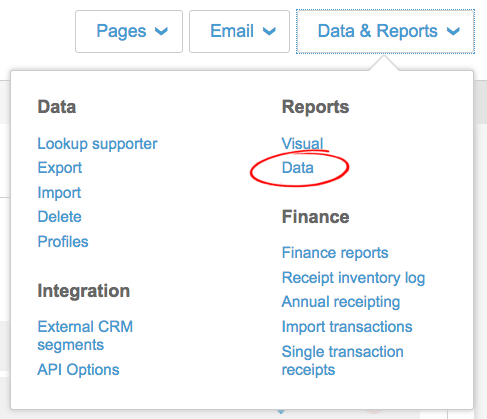Collapse the Data & Reports dropdown
This screenshot has height=419, width=487.
385,32
